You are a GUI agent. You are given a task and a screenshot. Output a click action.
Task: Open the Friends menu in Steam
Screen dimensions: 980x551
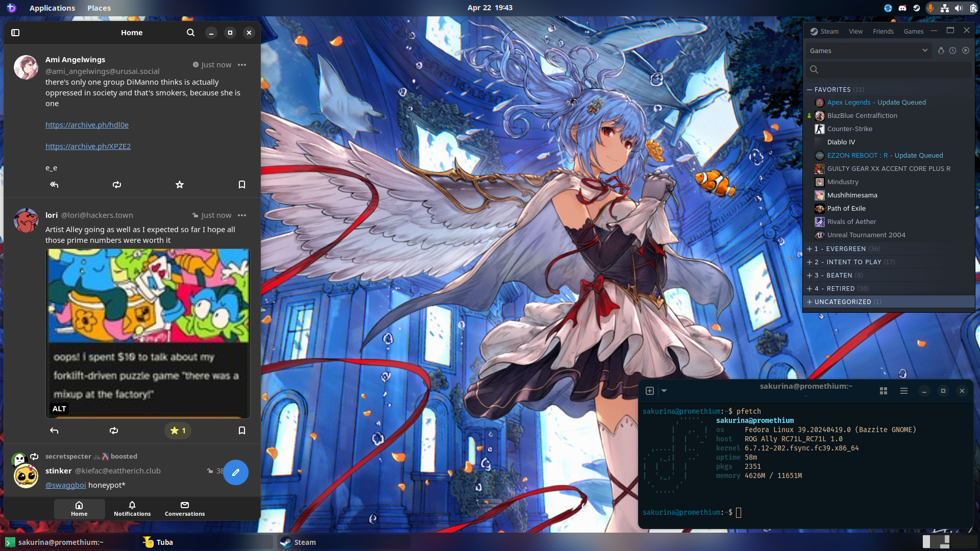tap(883, 31)
